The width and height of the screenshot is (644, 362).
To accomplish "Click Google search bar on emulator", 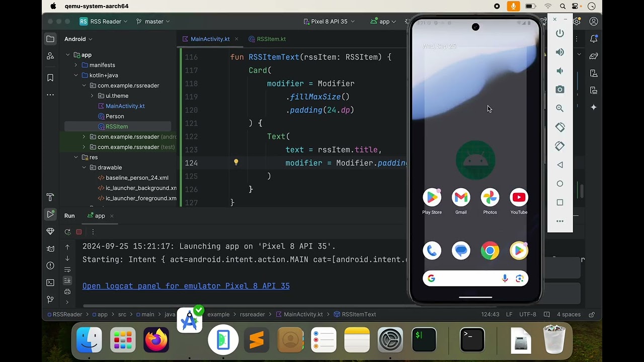I will click(475, 278).
